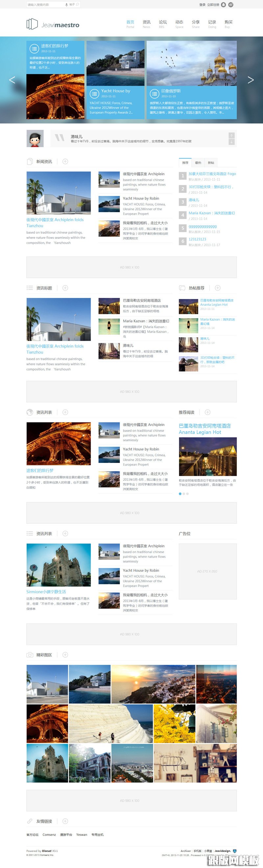Advance to the next carousel slide
263x868 pixels.
click(x=251, y=80)
